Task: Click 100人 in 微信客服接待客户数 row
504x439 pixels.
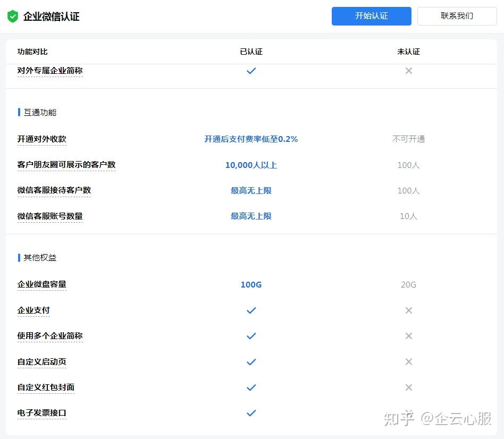Action: point(408,191)
